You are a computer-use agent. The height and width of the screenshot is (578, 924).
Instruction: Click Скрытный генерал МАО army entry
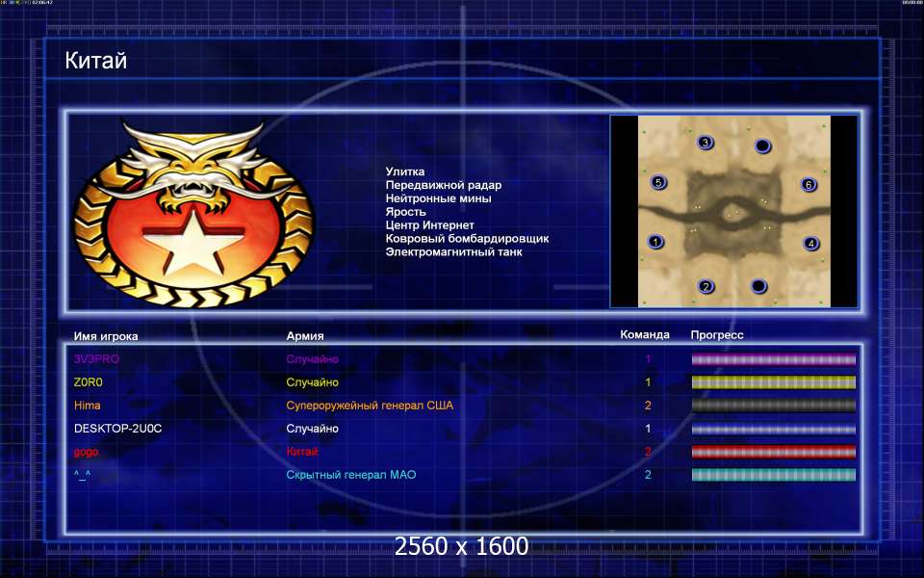point(351,475)
